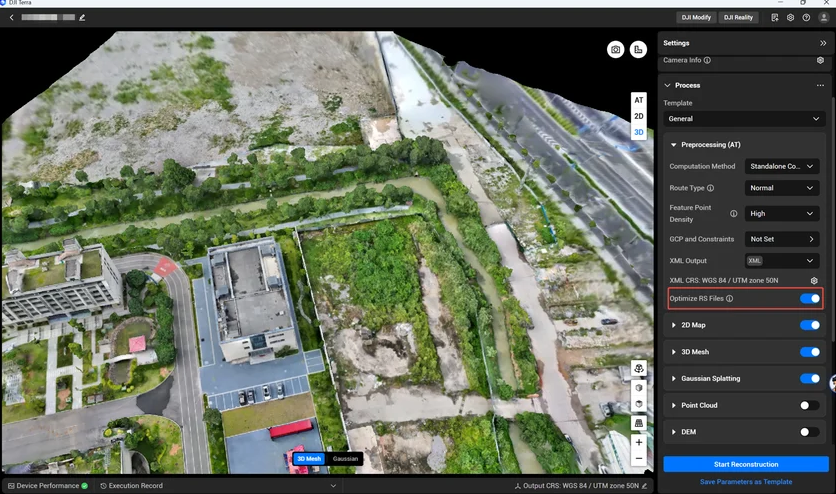The width and height of the screenshot is (836, 494).
Task: Disable the 2D Map toggle
Action: point(810,325)
